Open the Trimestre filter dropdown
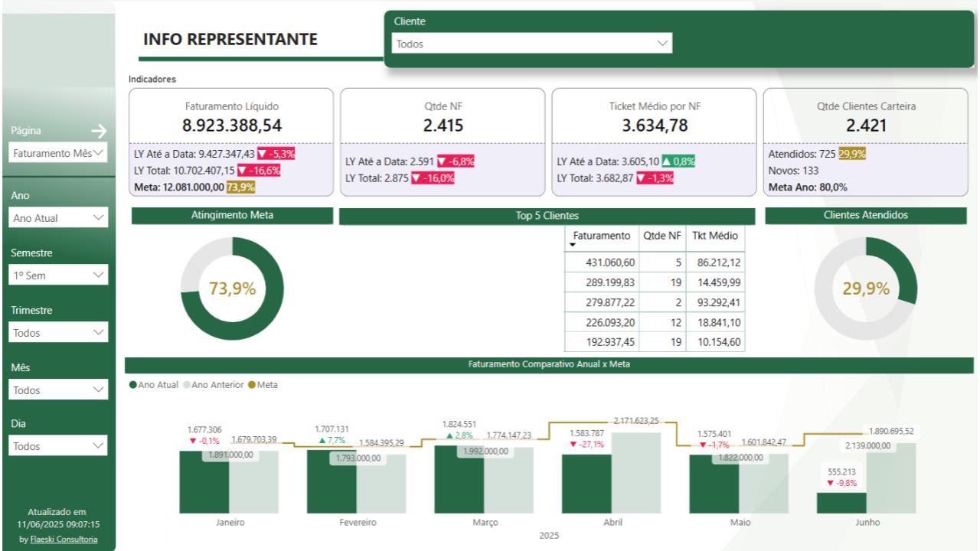This screenshot has width=980, height=551. click(58, 333)
